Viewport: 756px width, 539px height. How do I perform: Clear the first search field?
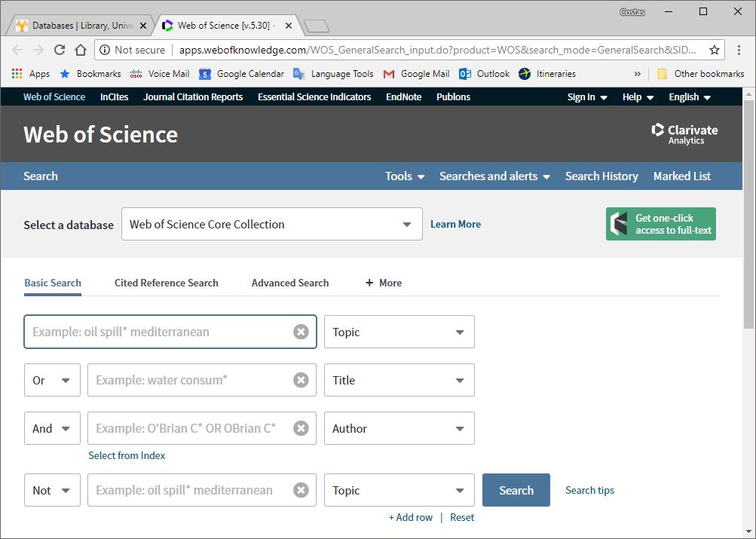pyautogui.click(x=301, y=332)
